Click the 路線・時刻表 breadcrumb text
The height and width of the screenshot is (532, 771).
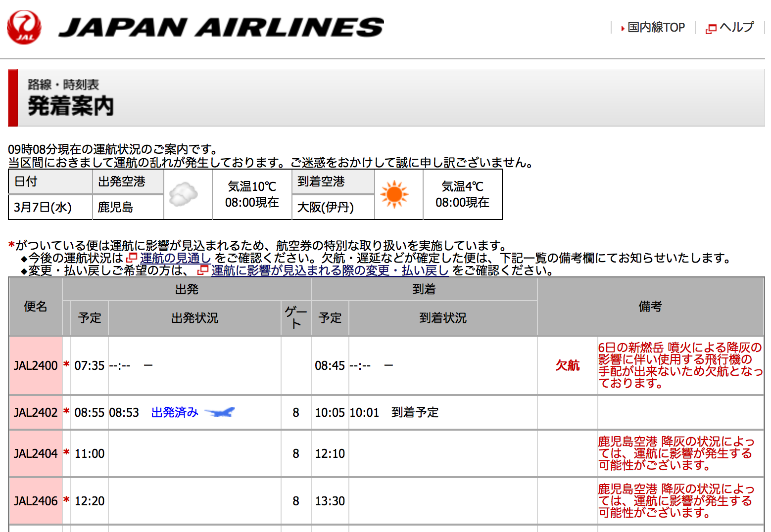[63, 85]
